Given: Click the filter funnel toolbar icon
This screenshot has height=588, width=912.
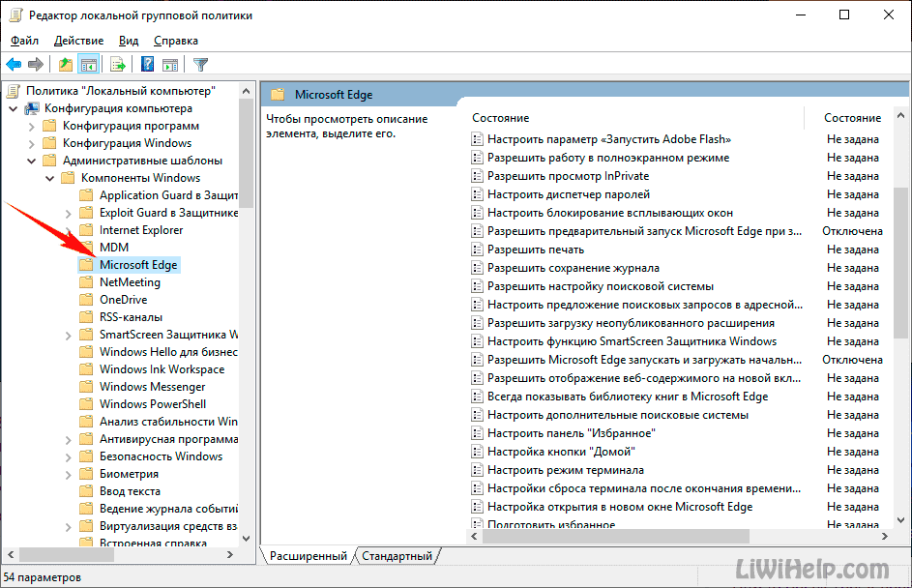Looking at the screenshot, I should tap(200, 65).
